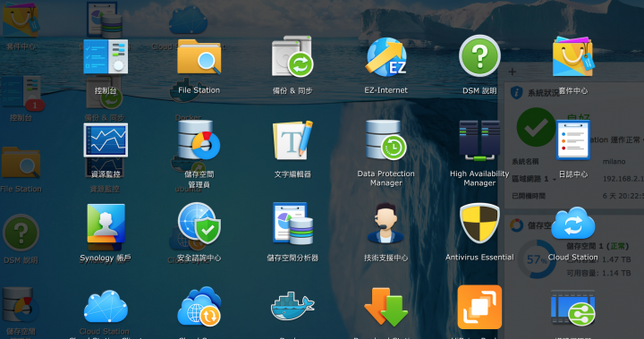Open 控制台 in the main menu grid

[106, 57]
